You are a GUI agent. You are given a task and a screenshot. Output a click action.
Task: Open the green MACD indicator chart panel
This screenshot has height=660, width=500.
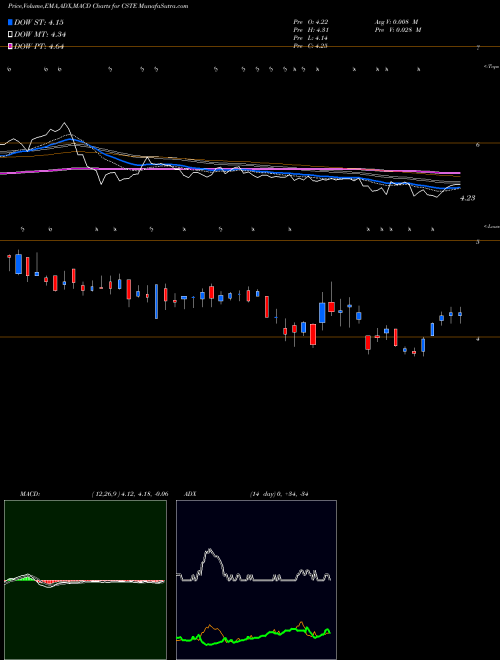(85, 580)
